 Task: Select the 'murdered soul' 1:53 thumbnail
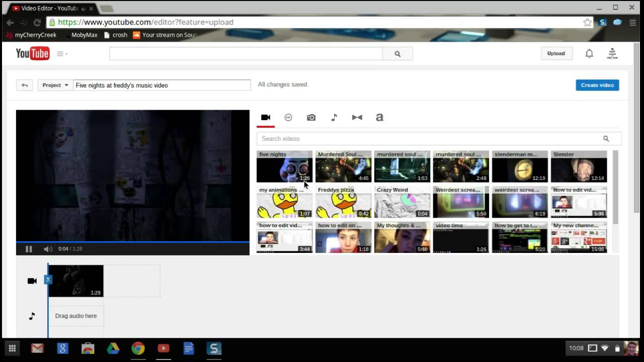click(x=402, y=166)
